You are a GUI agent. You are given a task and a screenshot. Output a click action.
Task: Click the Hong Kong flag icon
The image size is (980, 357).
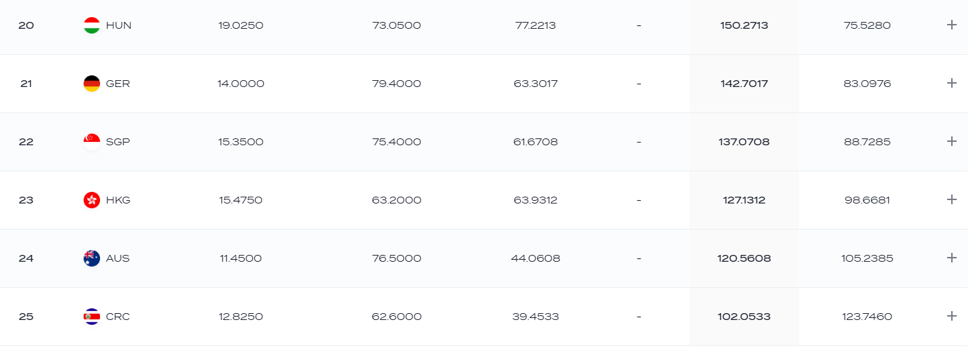point(92,200)
